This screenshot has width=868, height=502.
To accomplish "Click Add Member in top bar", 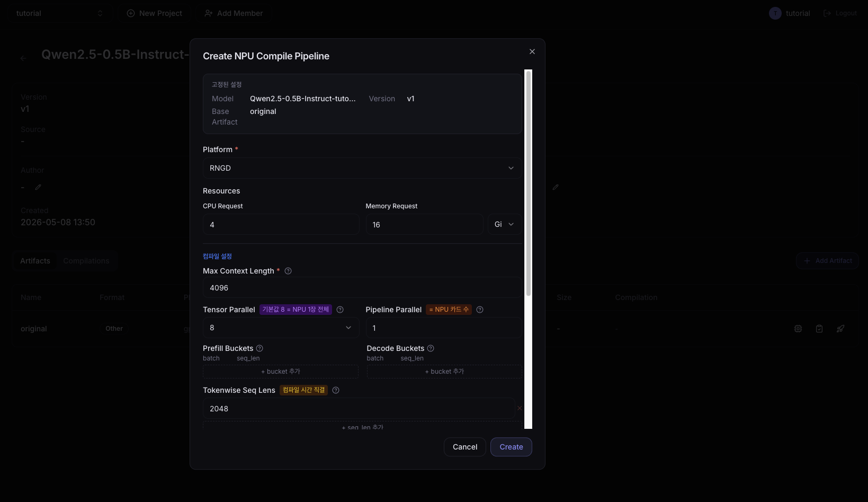I will point(234,13).
